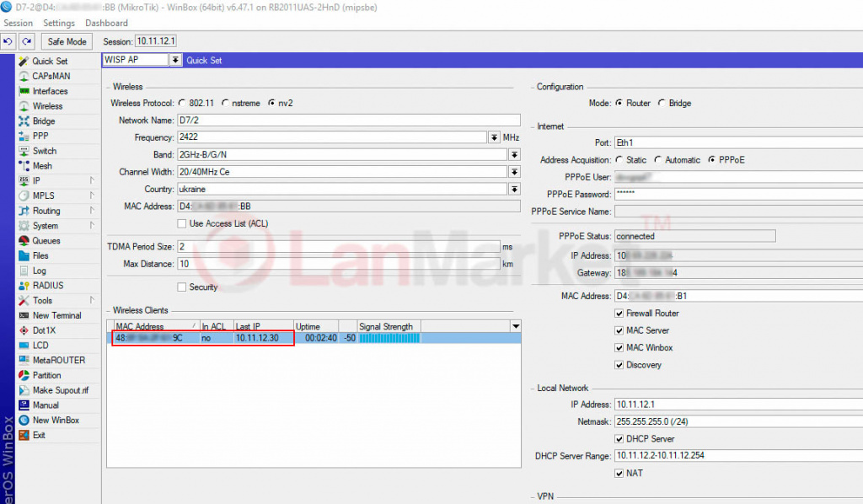The height and width of the screenshot is (504, 863).
Task: Open the Settings menu
Action: pos(59,23)
